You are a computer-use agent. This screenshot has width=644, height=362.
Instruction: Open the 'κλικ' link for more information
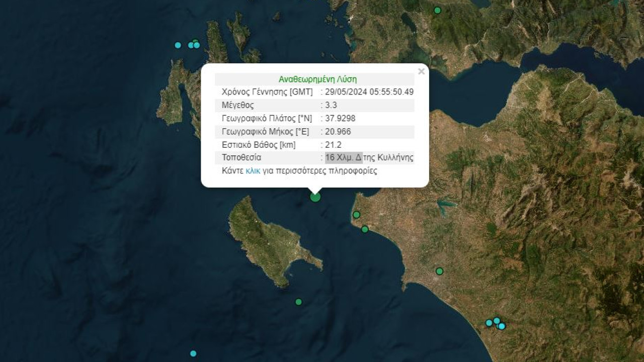pyautogui.click(x=253, y=170)
